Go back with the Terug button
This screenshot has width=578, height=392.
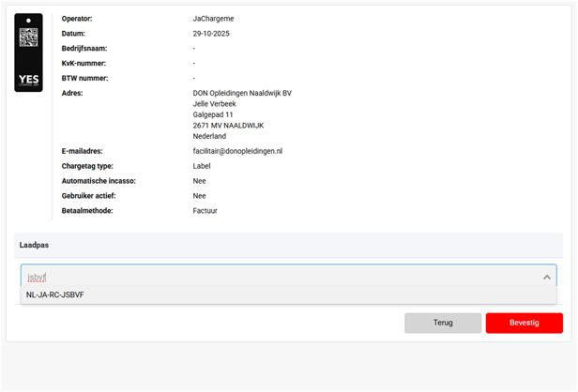point(443,323)
